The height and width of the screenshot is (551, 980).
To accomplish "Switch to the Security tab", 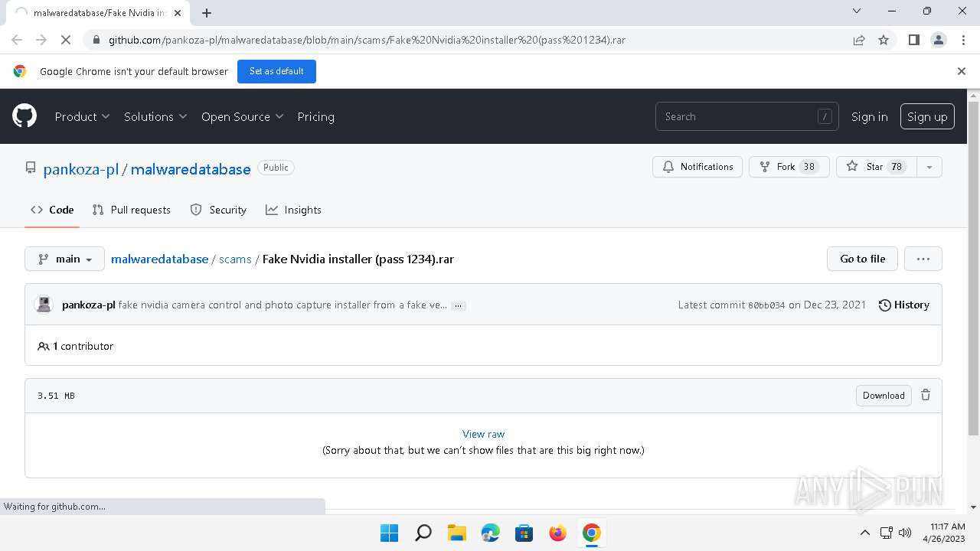I will [218, 210].
